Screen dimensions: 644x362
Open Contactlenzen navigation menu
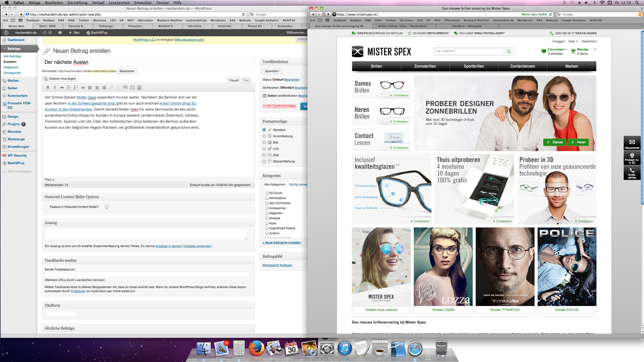(x=522, y=66)
